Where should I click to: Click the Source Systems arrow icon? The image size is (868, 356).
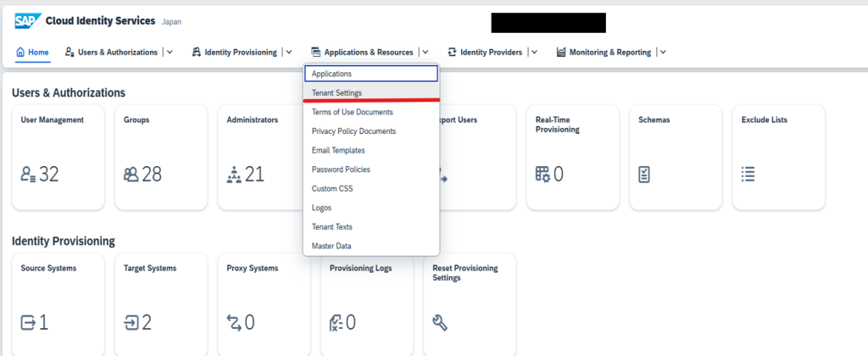pyautogui.click(x=28, y=322)
